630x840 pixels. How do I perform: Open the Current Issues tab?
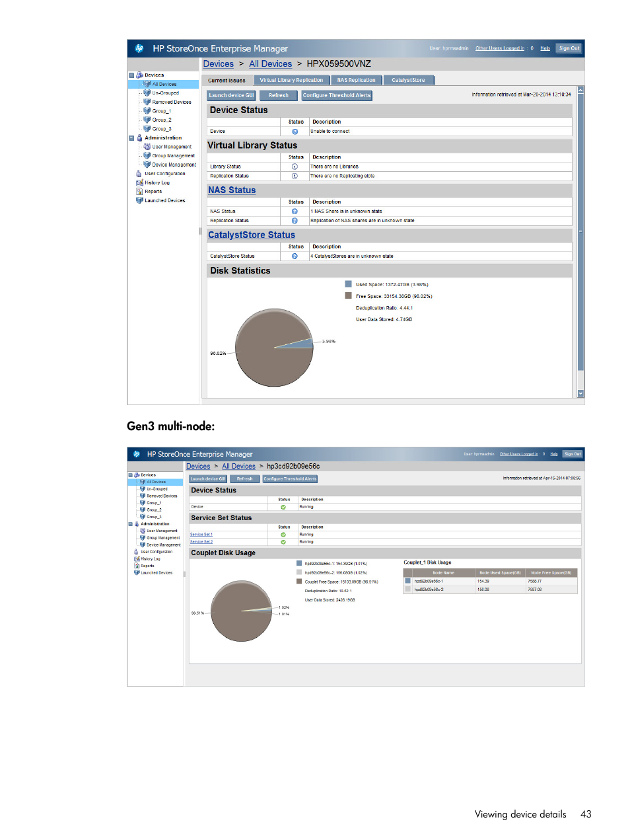(x=227, y=81)
